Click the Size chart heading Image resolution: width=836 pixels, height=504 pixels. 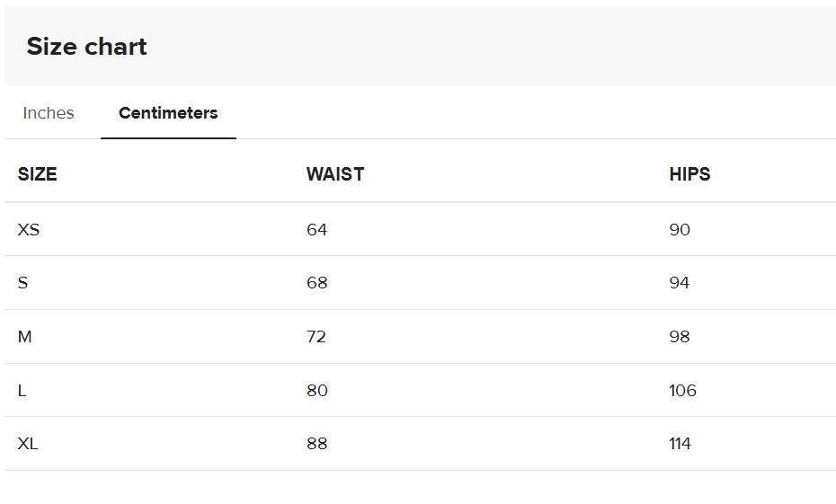(x=87, y=47)
